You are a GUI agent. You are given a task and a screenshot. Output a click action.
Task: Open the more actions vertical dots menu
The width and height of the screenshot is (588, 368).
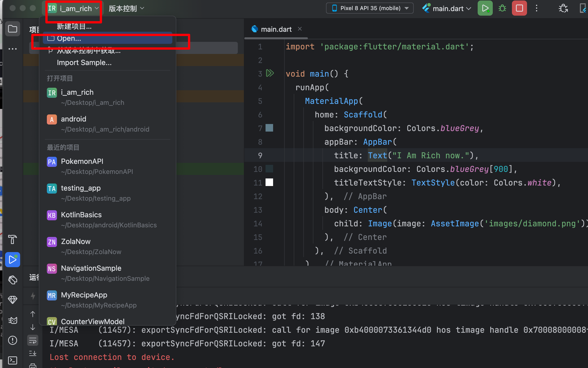tap(536, 8)
